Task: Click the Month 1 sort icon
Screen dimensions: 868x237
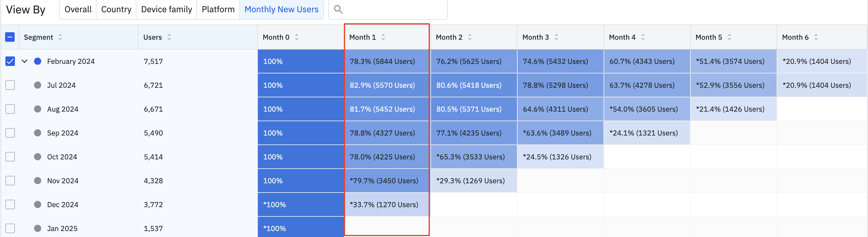Action: [x=383, y=37]
